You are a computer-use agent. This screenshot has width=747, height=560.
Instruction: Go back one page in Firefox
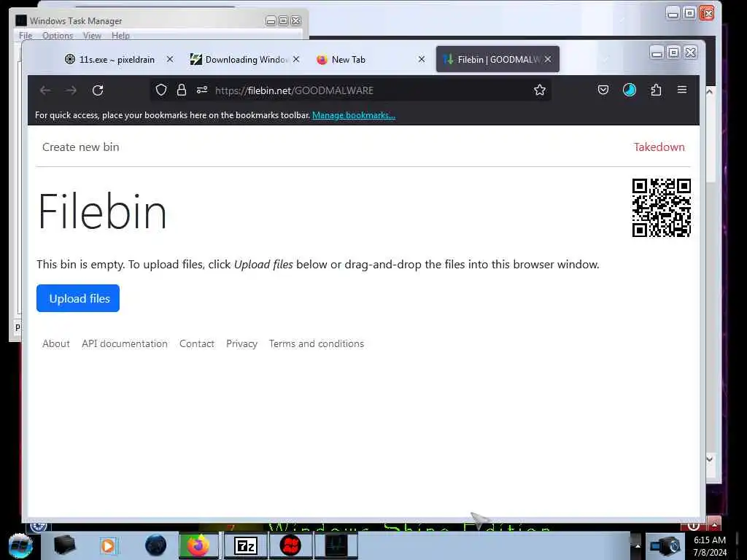pyautogui.click(x=45, y=90)
